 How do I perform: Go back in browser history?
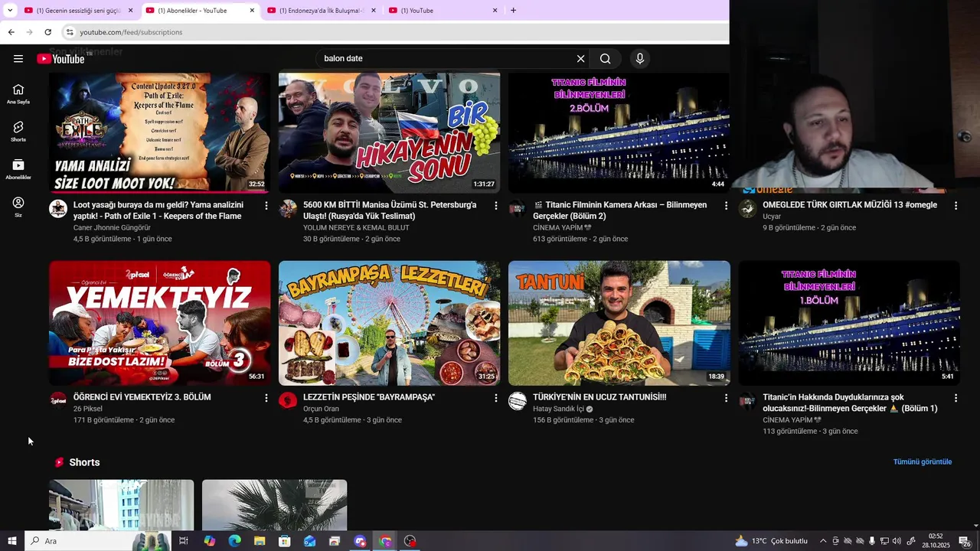point(11,32)
